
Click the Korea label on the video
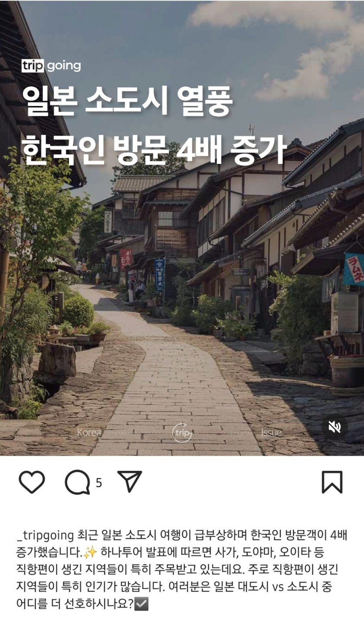[89, 433]
